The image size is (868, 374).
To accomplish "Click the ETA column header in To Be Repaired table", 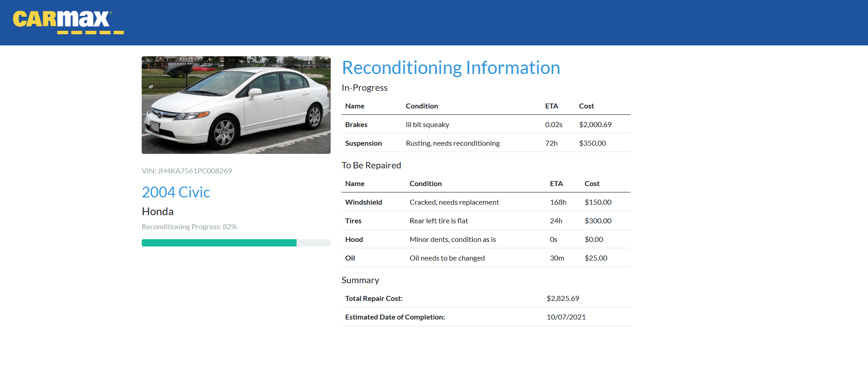I will tap(556, 183).
